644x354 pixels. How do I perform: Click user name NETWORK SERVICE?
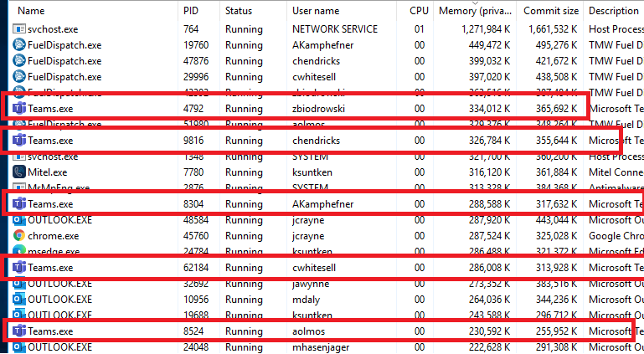[335, 29]
